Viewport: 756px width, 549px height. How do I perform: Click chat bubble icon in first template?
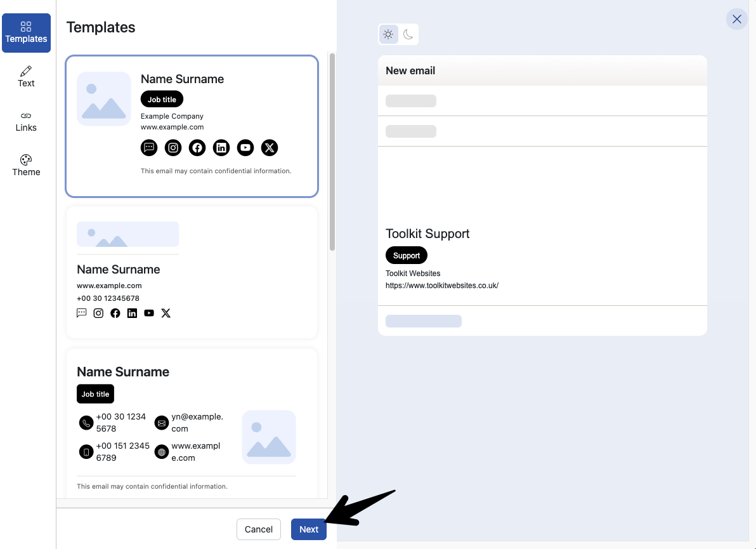tap(149, 148)
